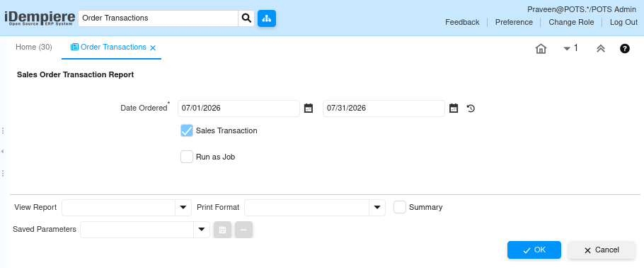Click Log Out

(x=623, y=22)
